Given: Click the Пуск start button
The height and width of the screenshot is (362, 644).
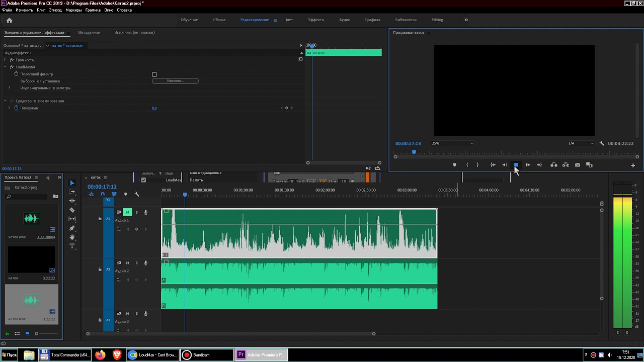Looking at the screenshot, I should [x=9, y=355].
